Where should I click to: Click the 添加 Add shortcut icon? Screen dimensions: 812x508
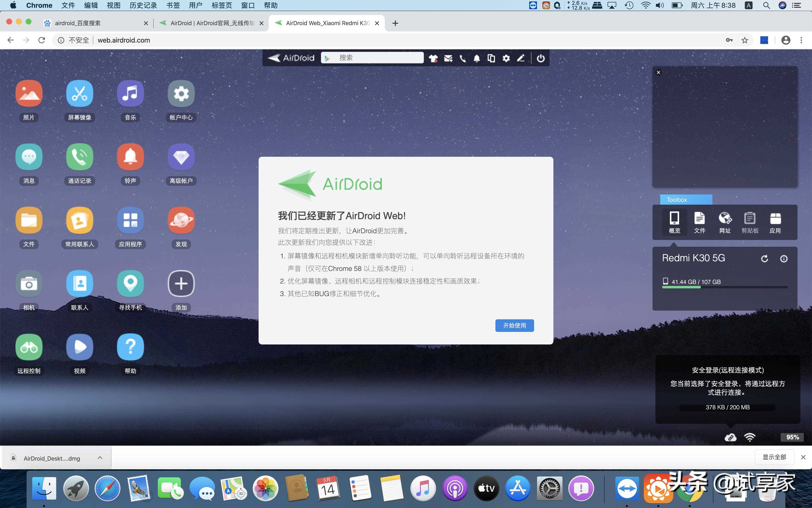click(181, 284)
